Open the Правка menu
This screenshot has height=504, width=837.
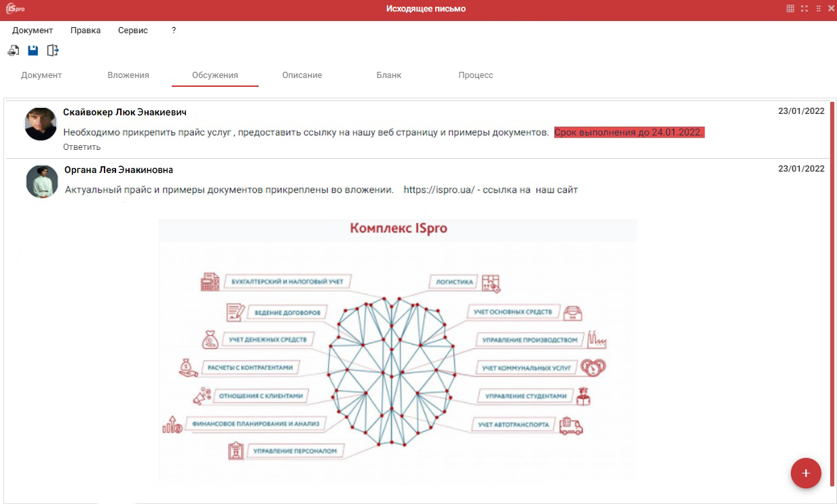point(86,31)
